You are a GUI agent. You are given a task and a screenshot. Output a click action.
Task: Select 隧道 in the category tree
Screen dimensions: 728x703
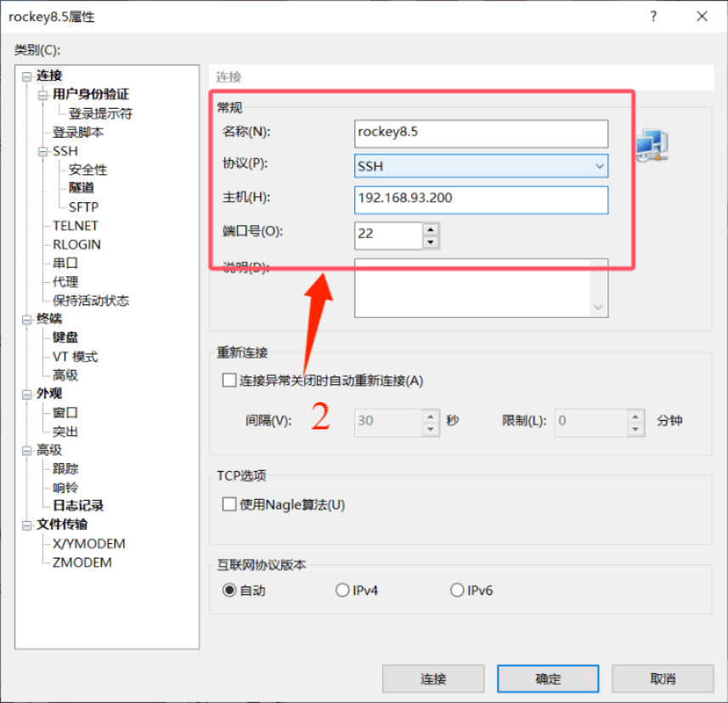coord(82,188)
